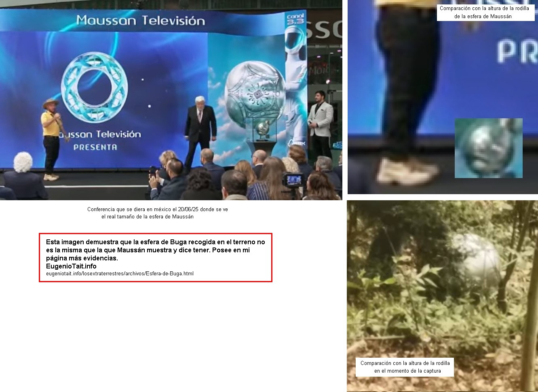The height and width of the screenshot is (392, 538).
Task: Click the canal 3.3 logo on the screen
Action: (x=295, y=19)
